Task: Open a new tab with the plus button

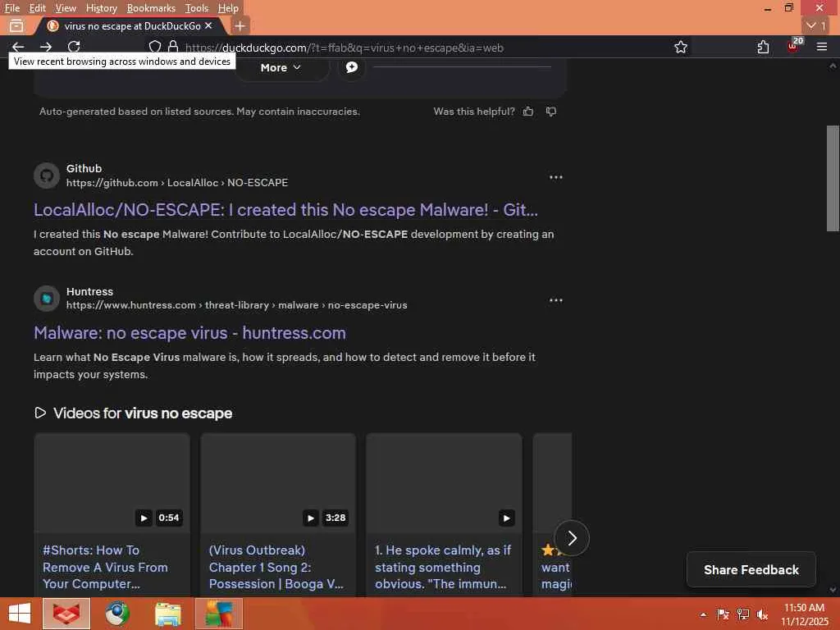Action: point(240,25)
